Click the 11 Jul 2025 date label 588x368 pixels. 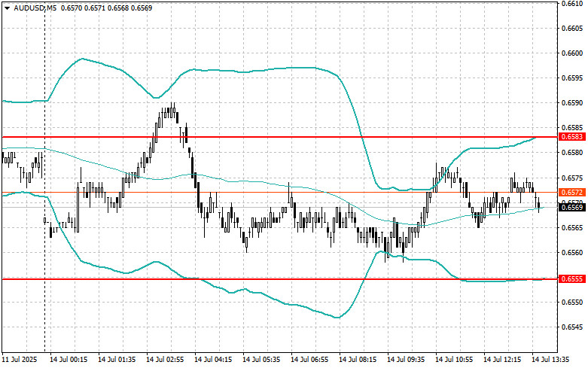coord(20,360)
